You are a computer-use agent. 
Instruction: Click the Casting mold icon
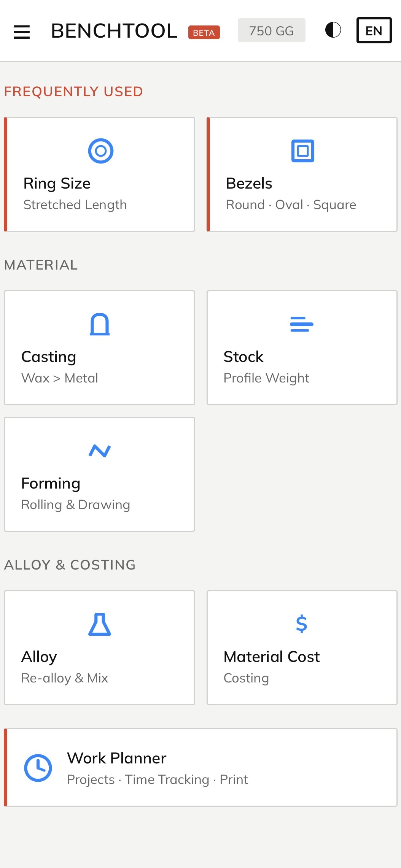[x=100, y=324]
